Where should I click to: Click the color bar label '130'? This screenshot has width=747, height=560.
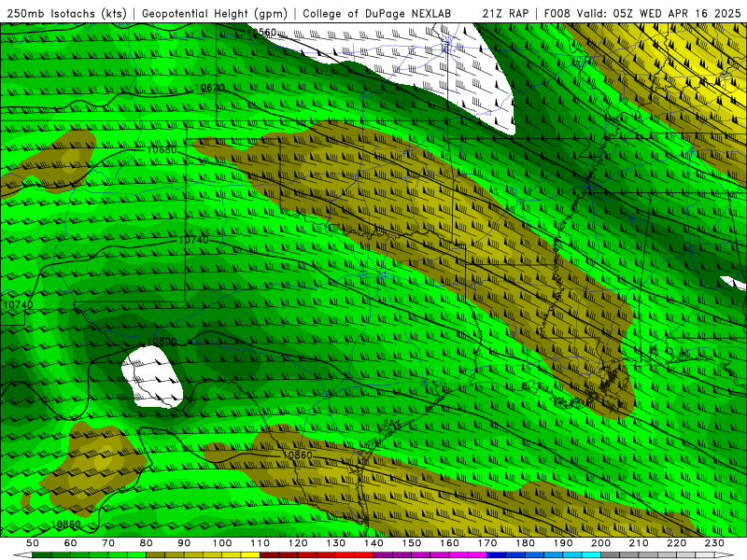pos(335,543)
